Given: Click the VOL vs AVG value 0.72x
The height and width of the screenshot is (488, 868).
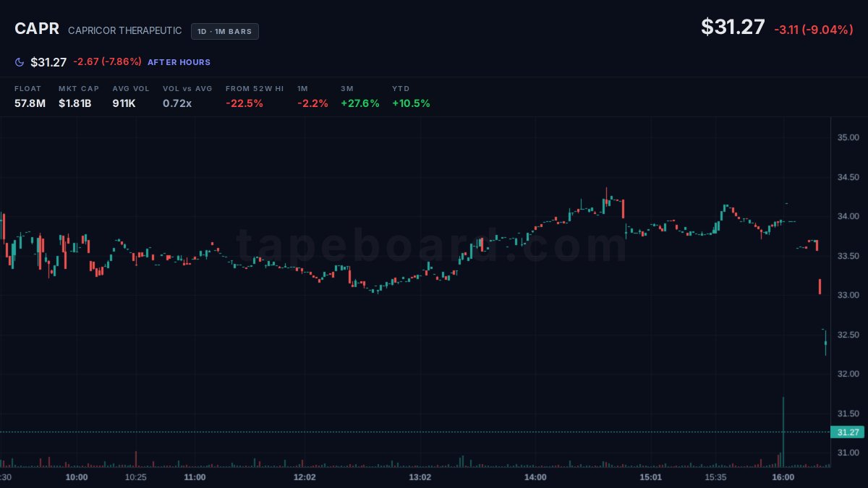Looking at the screenshot, I should click(x=177, y=103).
